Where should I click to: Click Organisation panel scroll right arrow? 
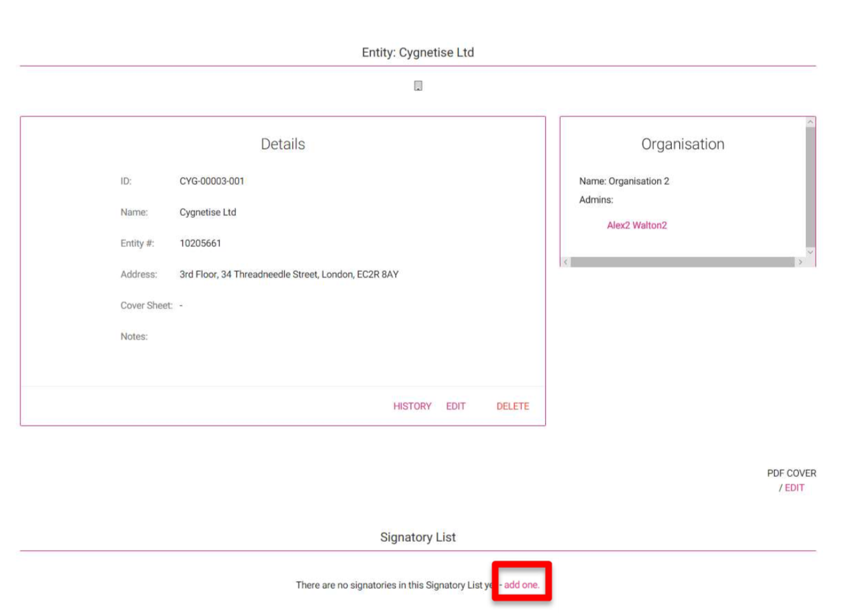[800, 262]
